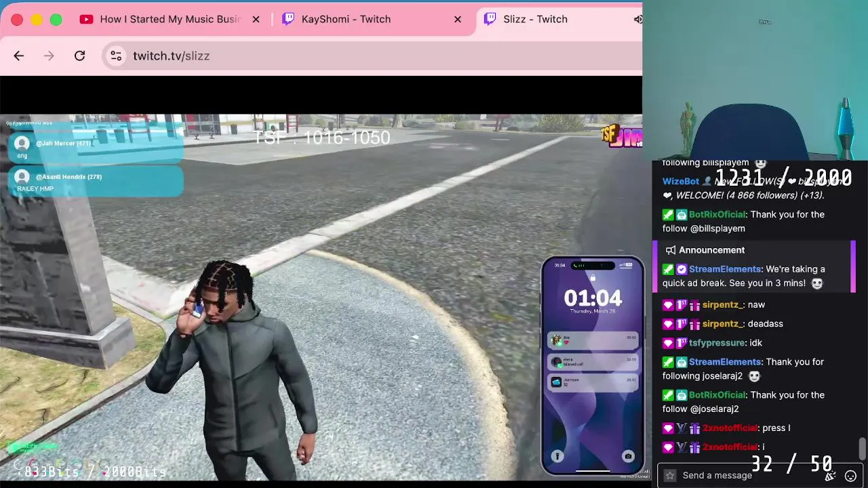Mute the audio icon on Slizz tab

point(637,20)
